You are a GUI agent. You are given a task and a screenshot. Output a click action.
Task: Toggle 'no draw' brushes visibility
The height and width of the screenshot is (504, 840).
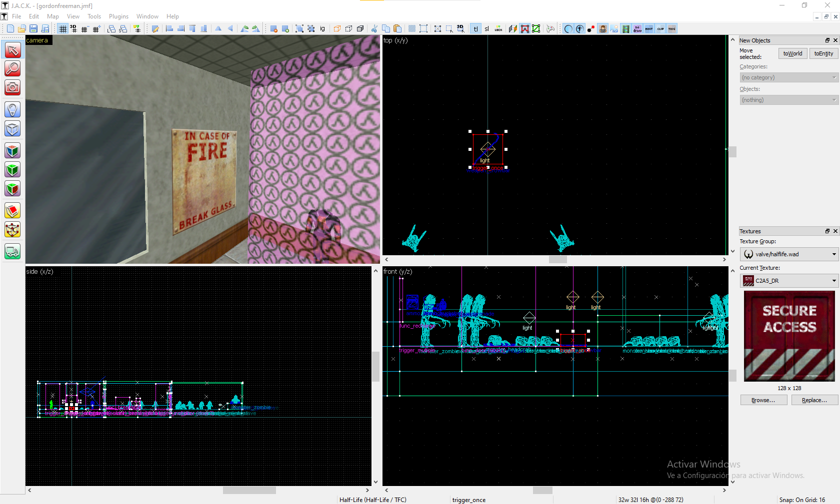tap(637, 29)
